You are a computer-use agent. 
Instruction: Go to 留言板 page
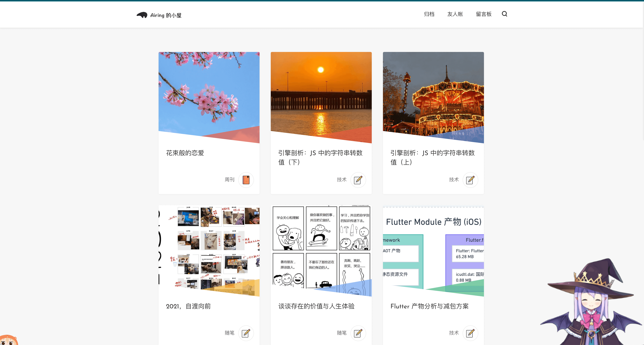[x=484, y=14]
